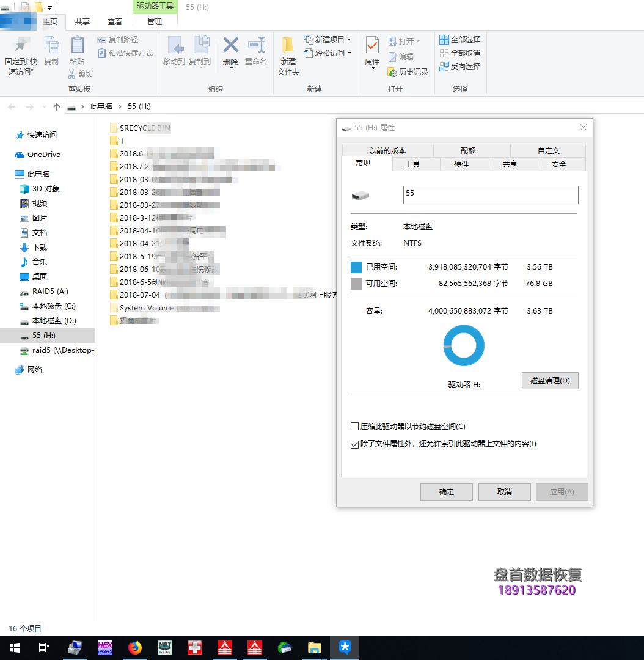Open Network in the navigation pane
The height and width of the screenshot is (660, 644).
click(29, 370)
